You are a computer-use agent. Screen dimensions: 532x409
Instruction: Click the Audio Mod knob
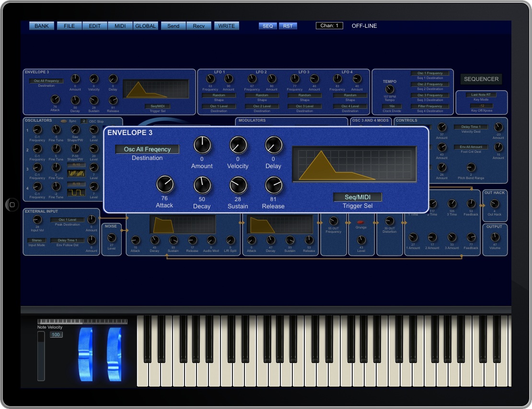click(211, 240)
